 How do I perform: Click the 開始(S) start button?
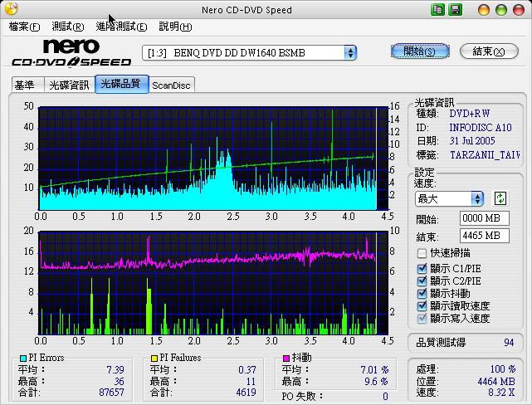[x=420, y=51]
